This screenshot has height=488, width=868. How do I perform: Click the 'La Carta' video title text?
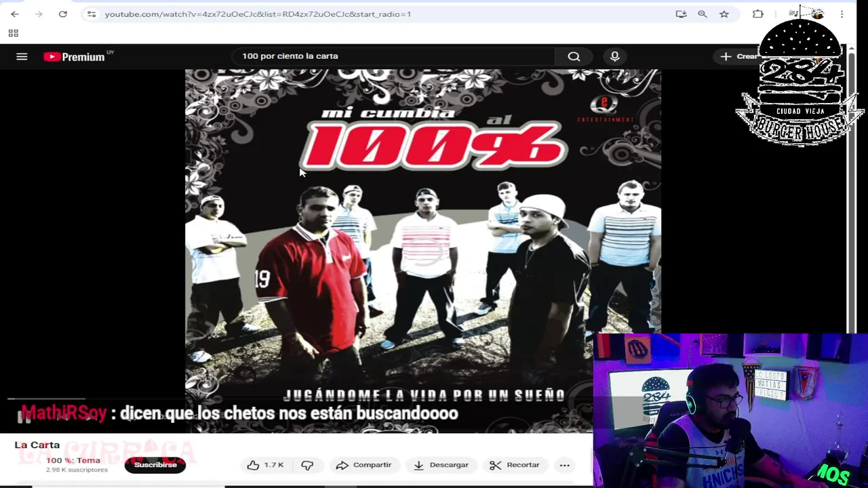click(37, 445)
